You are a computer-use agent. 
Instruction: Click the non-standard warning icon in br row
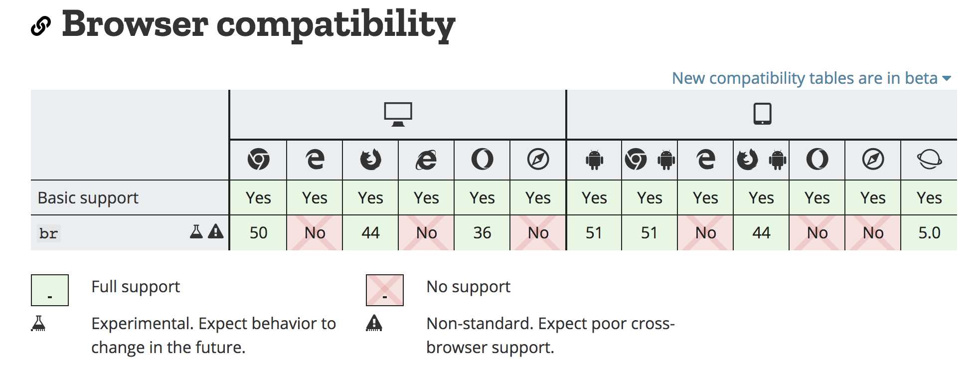pyautogui.click(x=215, y=231)
